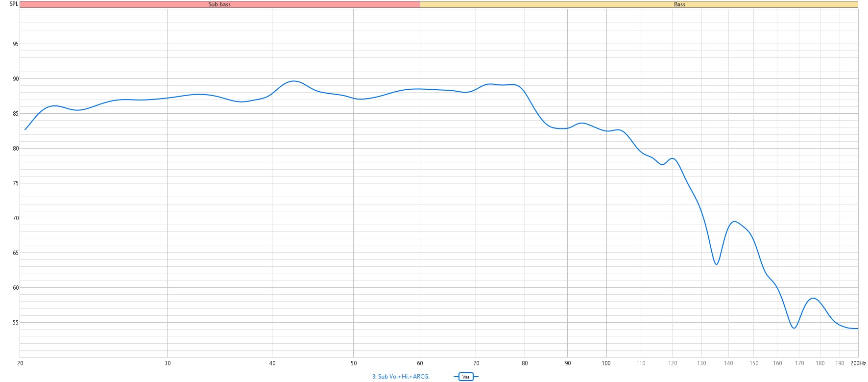This screenshot has width=868, height=382.
Task: Click the 60 dB axis value
Action: click(x=16, y=288)
